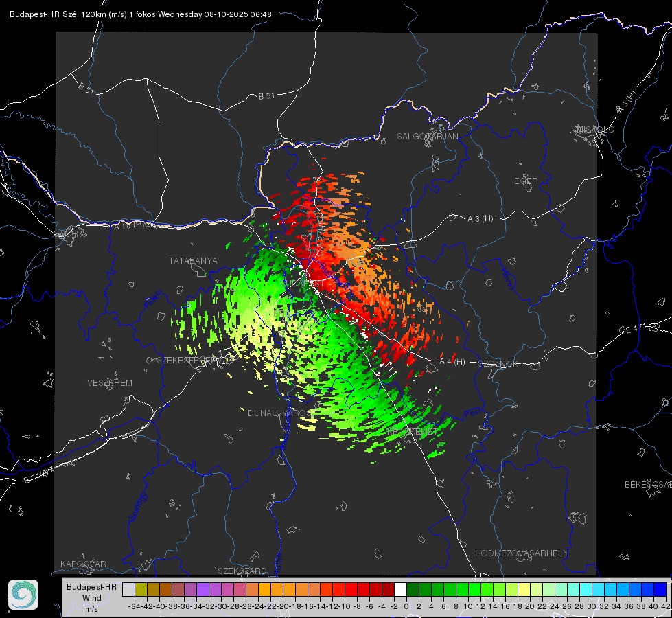The width and height of the screenshot is (672, 618).
Task: Select the darkest blue legend swatch above 42
Action: (660, 589)
